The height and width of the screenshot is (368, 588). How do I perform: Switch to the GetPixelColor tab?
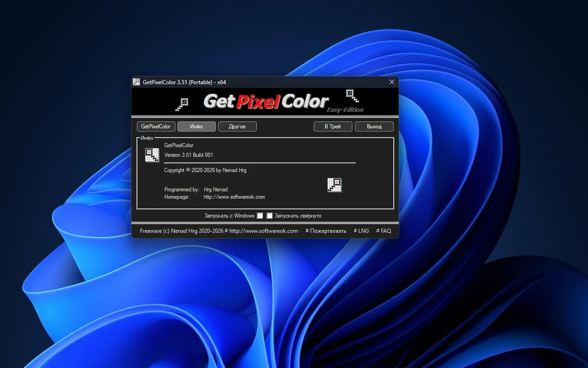(x=155, y=127)
